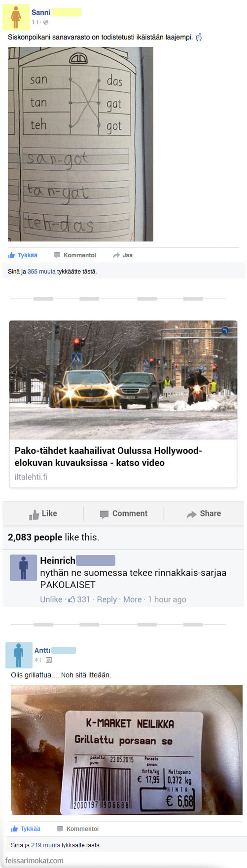The width and height of the screenshot is (247, 868).
Task: Expand the More options on Heinrich's comment
Action: 133,599
